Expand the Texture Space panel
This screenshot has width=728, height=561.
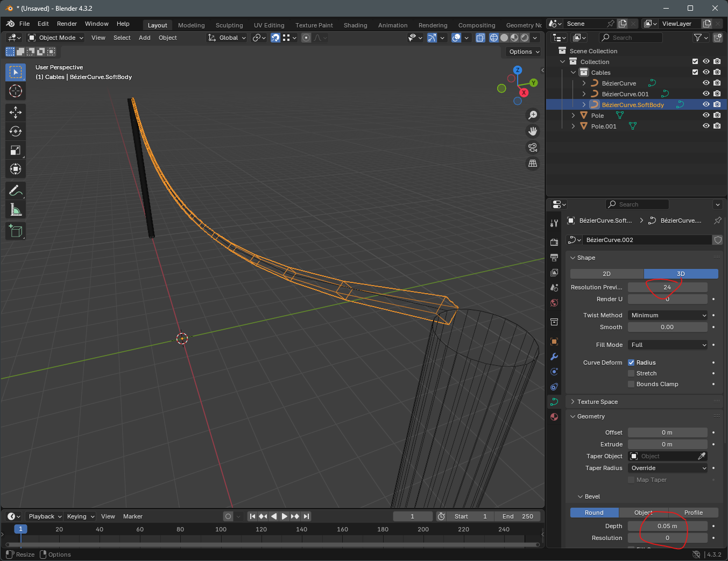(x=597, y=402)
